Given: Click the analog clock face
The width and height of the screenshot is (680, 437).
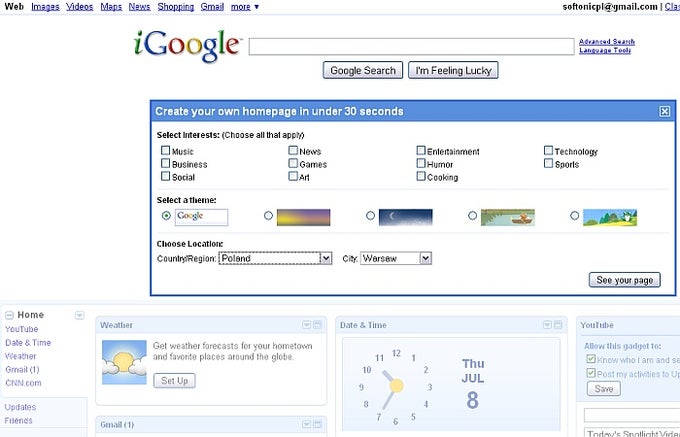Looking at the screenshot, I should [x=396, y=385].
